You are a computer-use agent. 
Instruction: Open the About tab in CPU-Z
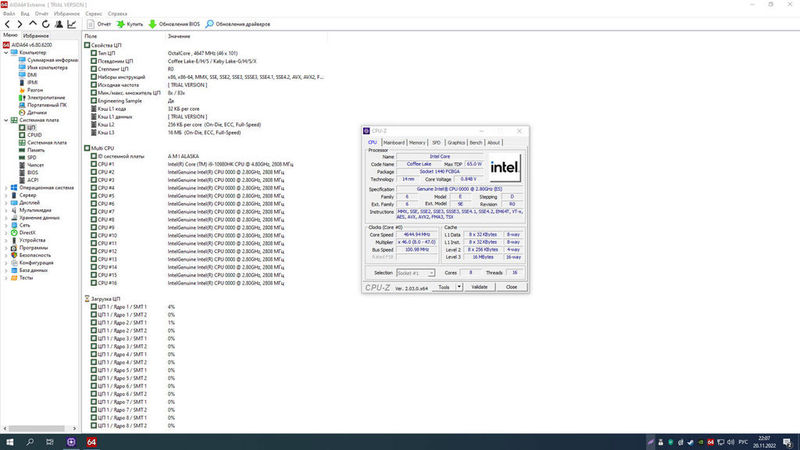click(x=493, y=143)
